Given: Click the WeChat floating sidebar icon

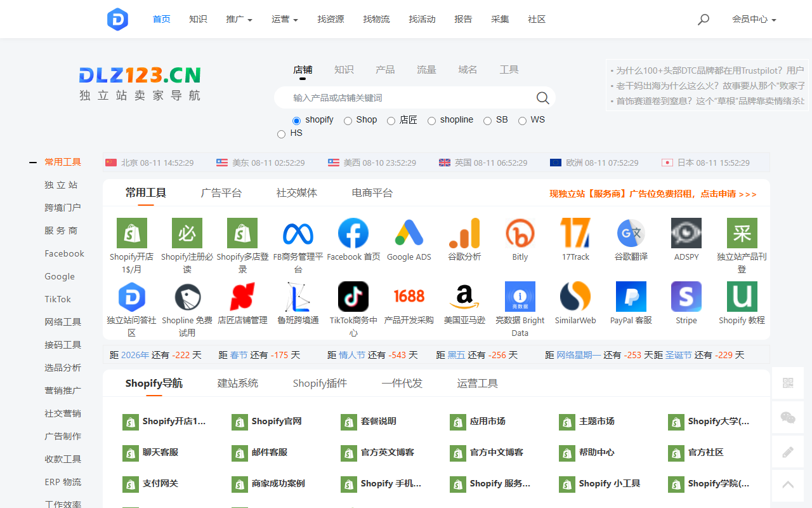Looking at the screenshot, I should (x=788, y=417).
